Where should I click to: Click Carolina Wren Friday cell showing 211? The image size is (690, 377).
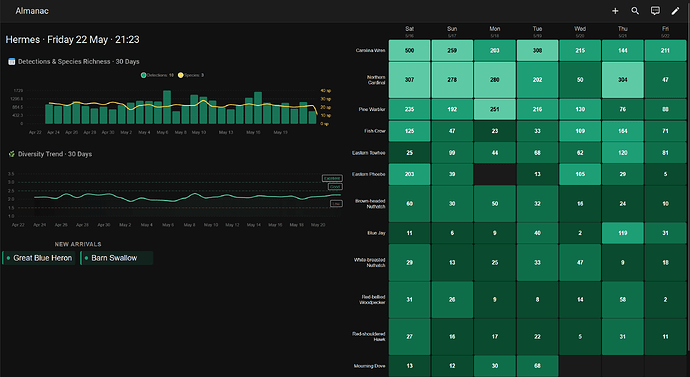tap(665, 51)
